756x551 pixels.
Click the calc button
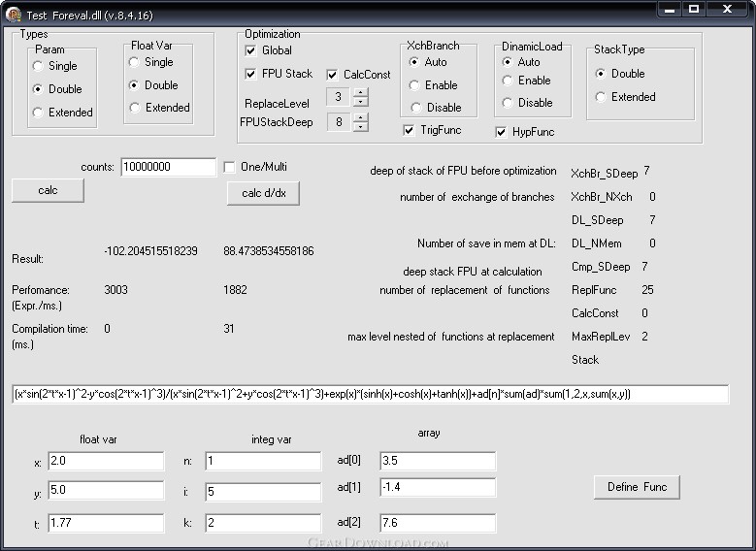(x=48, y=190)
